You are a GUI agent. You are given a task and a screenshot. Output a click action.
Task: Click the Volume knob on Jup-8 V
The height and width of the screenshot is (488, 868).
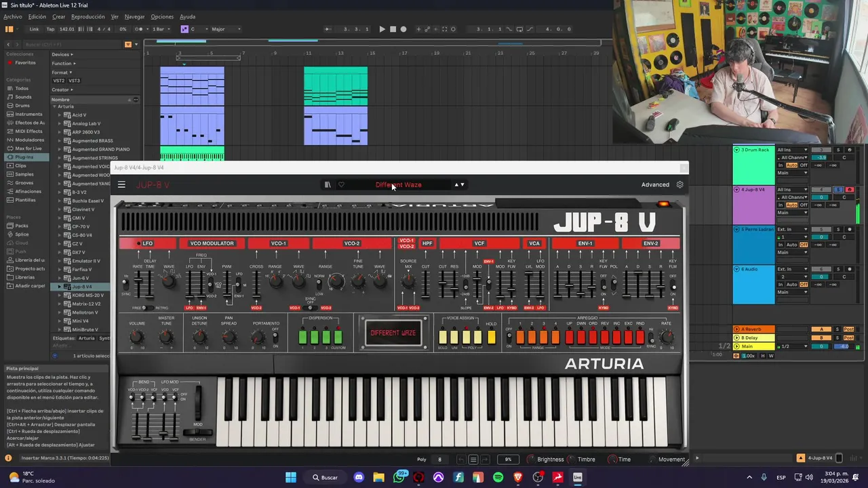click(x=137, y=337)
